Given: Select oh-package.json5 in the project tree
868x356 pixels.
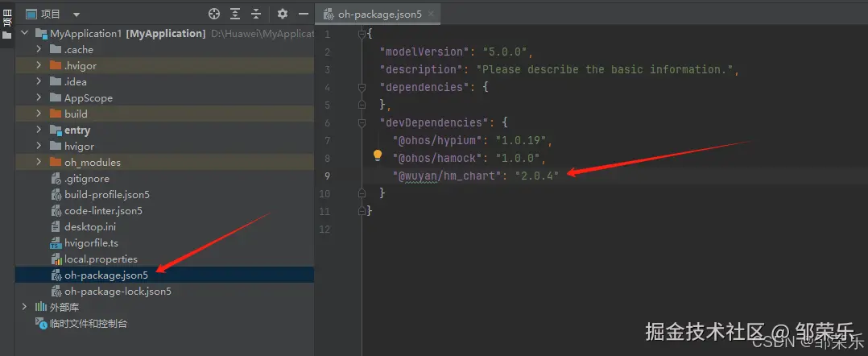Looking at the screenshot, I should 164,275.
